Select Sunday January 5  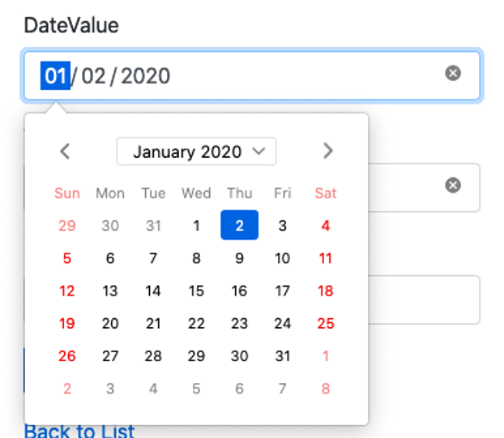tap(67, 258)
